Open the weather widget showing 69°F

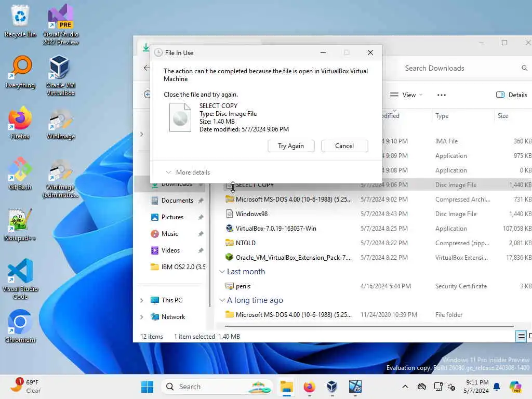[x=26, y=387]
